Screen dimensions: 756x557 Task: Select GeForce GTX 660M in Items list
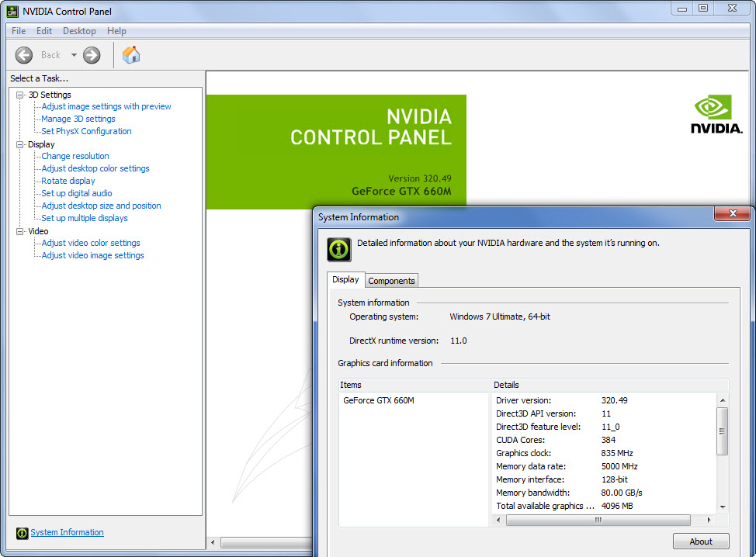(x=379, y=400)
